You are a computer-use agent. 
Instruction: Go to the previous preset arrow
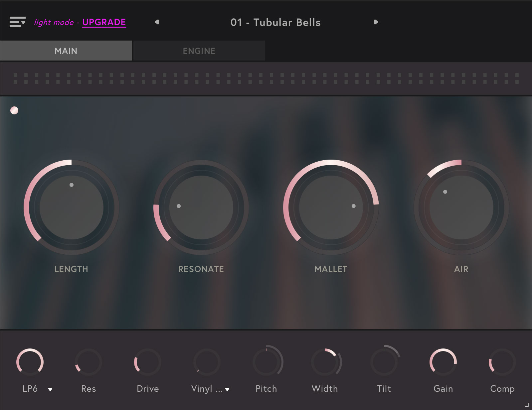157,22
